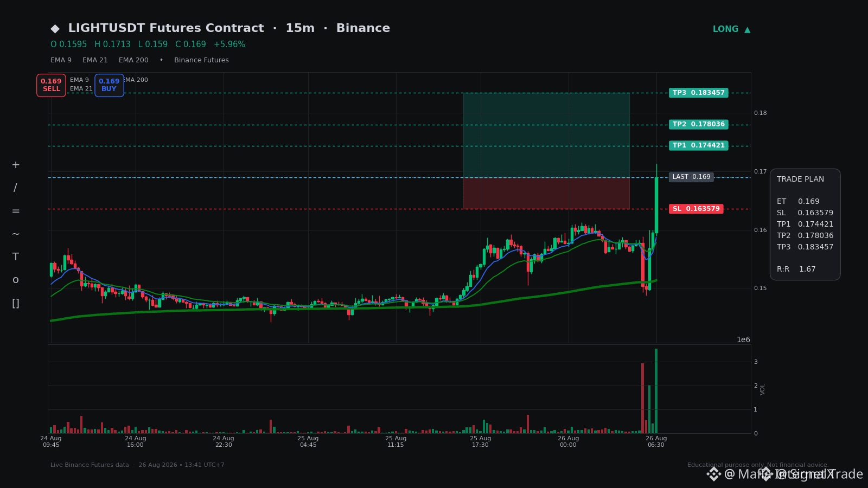Choose the circle shape tool
This screenshot has height=488, width=868.
point(16,280)
